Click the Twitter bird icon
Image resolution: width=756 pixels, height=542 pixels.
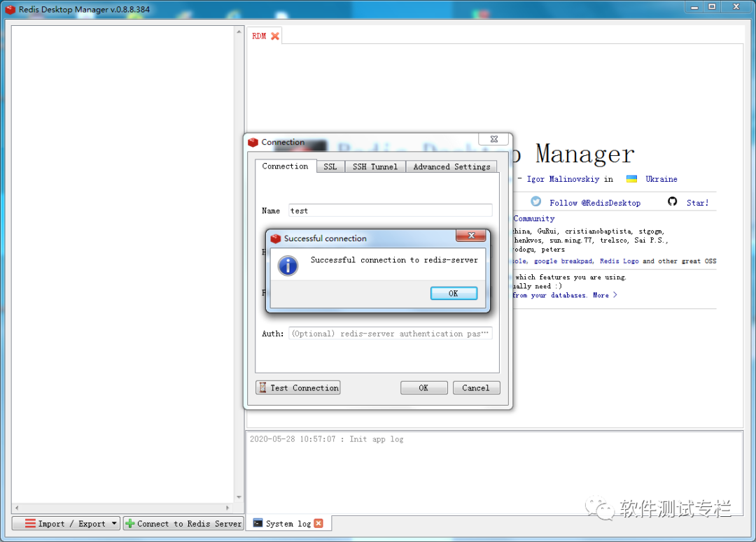(x=535, y=201)
